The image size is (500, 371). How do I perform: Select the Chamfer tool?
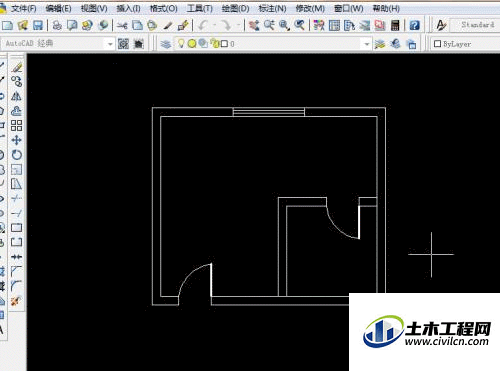coord(16,272)
